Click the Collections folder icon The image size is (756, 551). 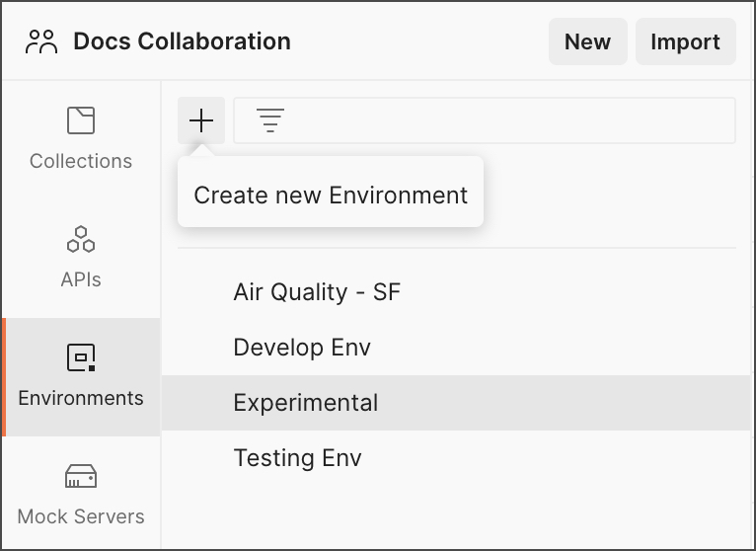pyautogui.click(x=81, y=120)
